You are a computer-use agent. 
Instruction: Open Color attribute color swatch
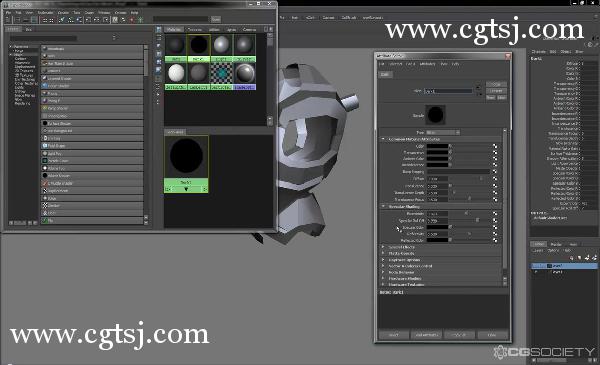click(x=437, y=146)
